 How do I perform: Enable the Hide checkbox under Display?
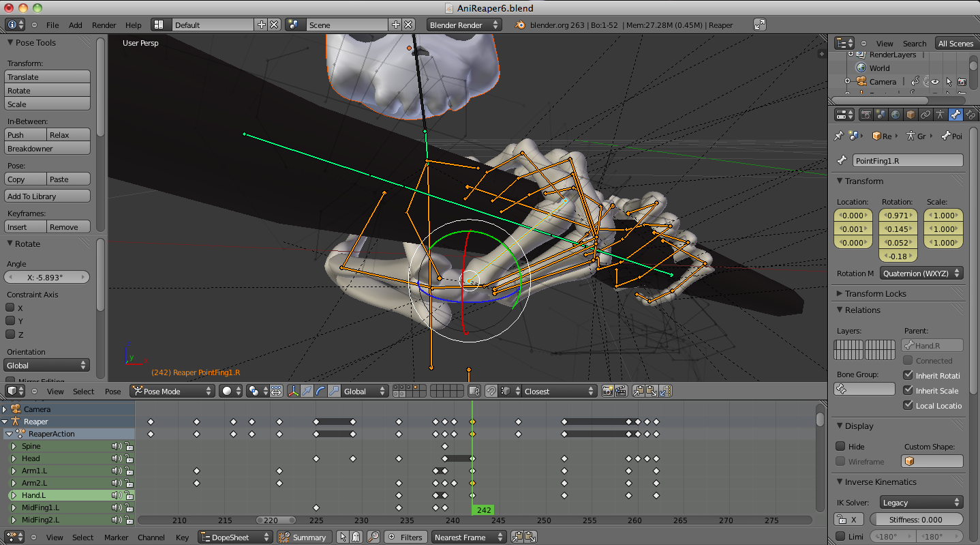click(841, 446)
